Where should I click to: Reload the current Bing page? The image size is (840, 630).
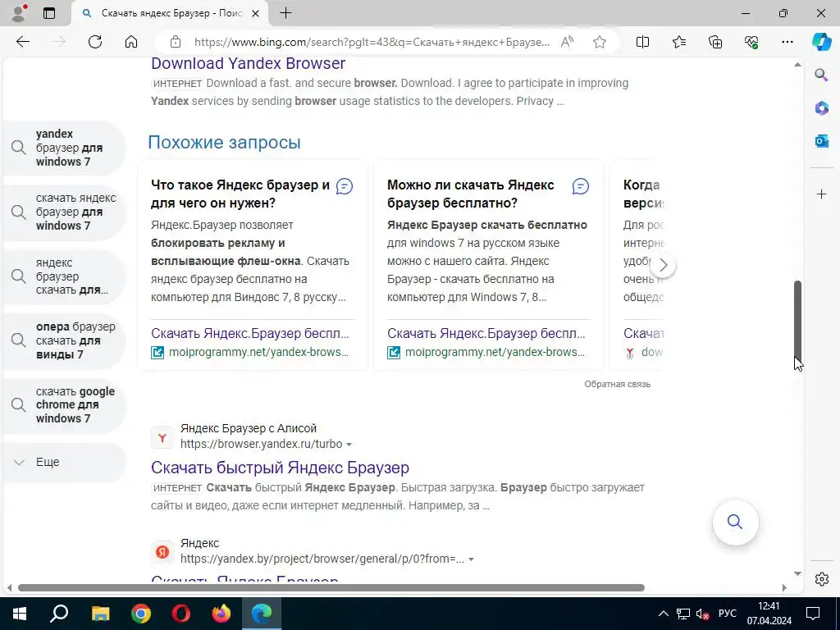[95, 42]
